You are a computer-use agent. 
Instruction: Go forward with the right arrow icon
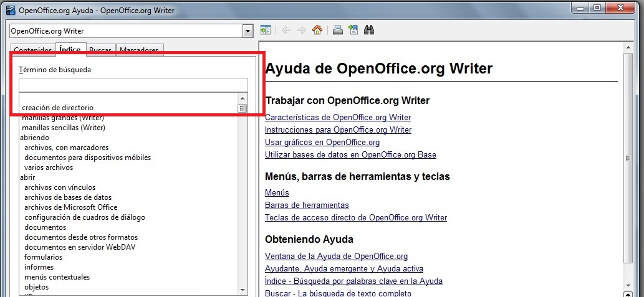(x=302, y=30)
